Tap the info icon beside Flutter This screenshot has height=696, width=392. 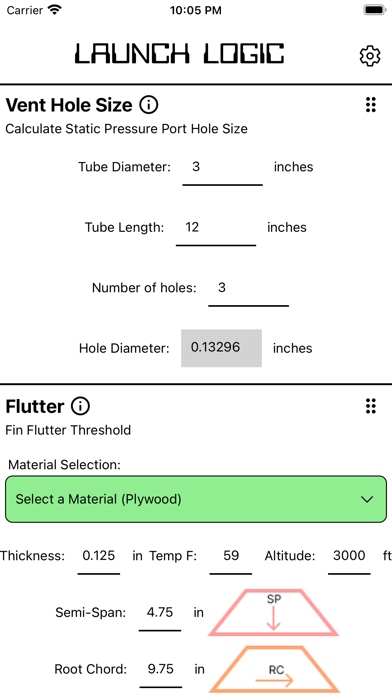pyautogui.click(x=80, y=406)
